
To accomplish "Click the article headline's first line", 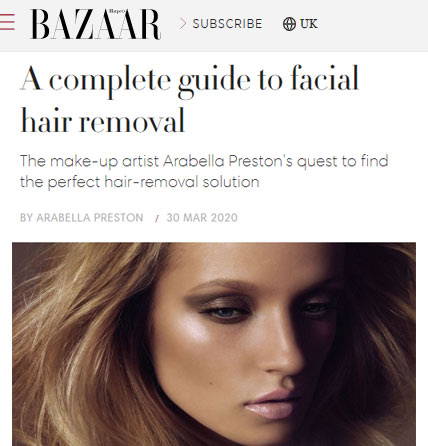I will [x=190, y=81].
